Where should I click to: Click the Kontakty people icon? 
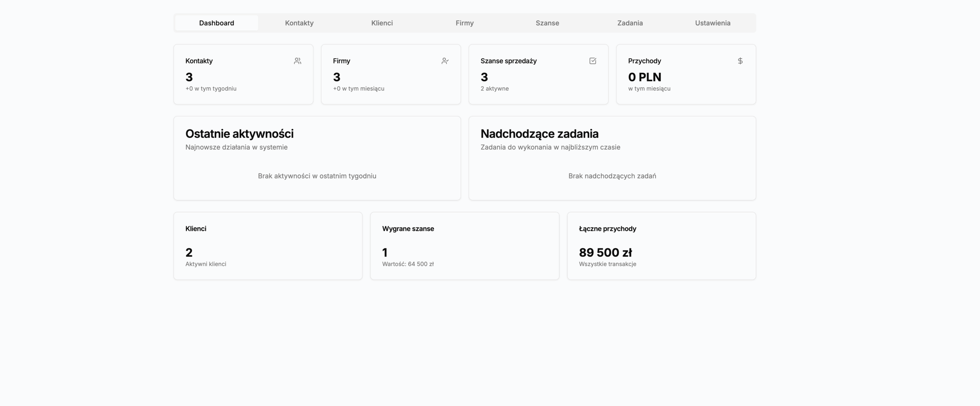[298, 61]
